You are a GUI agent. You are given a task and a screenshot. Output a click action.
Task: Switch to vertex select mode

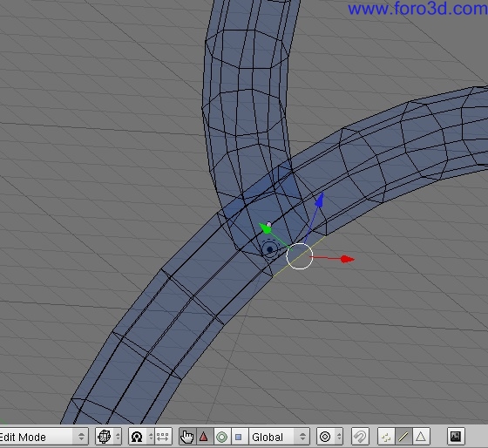click(386, 437)
